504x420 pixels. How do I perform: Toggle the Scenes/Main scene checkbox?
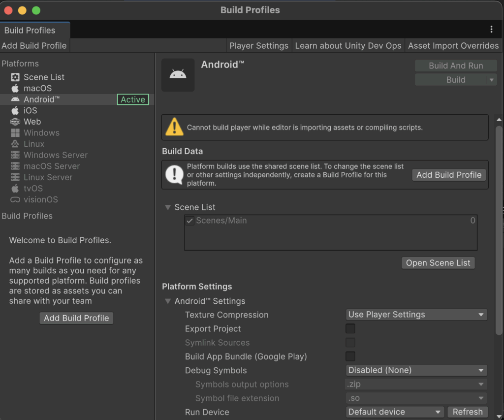tap(189, 221)
